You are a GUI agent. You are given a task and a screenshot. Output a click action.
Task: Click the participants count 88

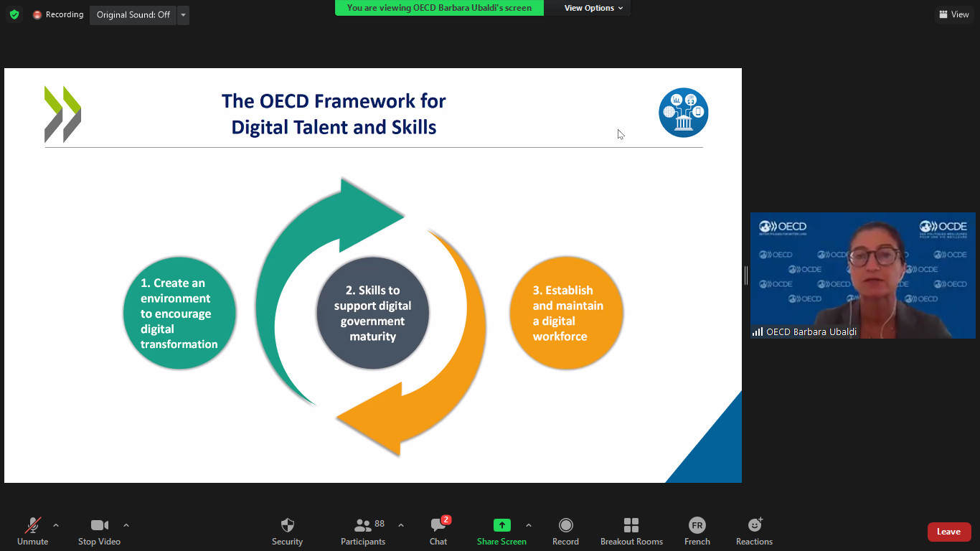tap(380, 524)
